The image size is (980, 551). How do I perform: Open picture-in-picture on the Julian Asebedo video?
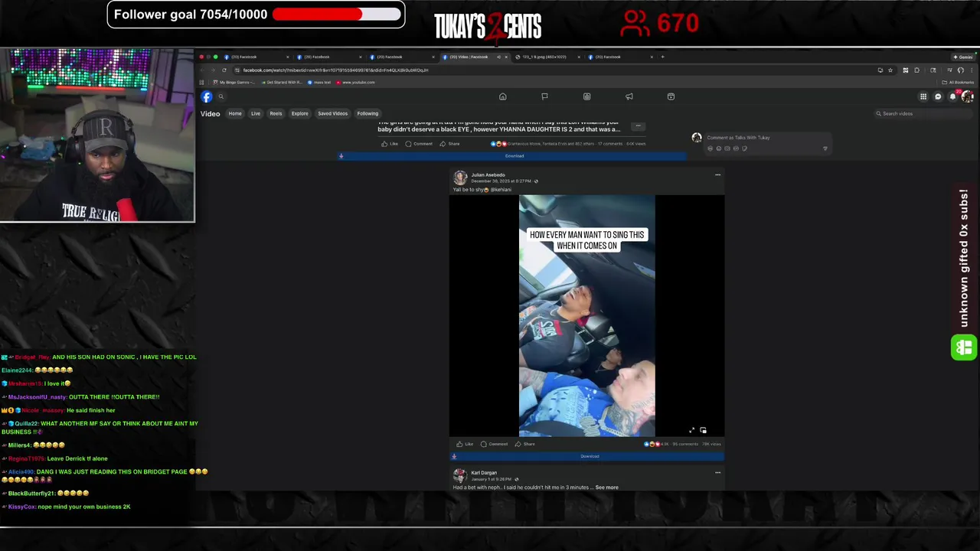coord(703,430)
